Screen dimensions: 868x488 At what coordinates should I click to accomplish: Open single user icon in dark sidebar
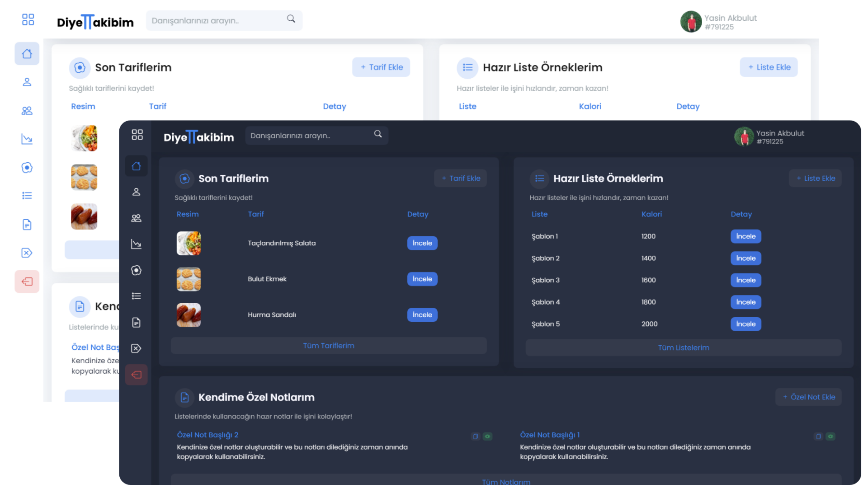tap(136, 192)
